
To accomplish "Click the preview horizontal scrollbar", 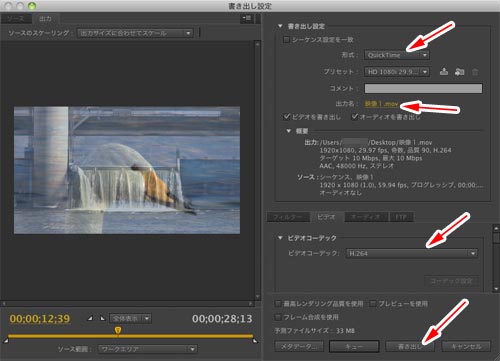I will (x=128, y=303).
